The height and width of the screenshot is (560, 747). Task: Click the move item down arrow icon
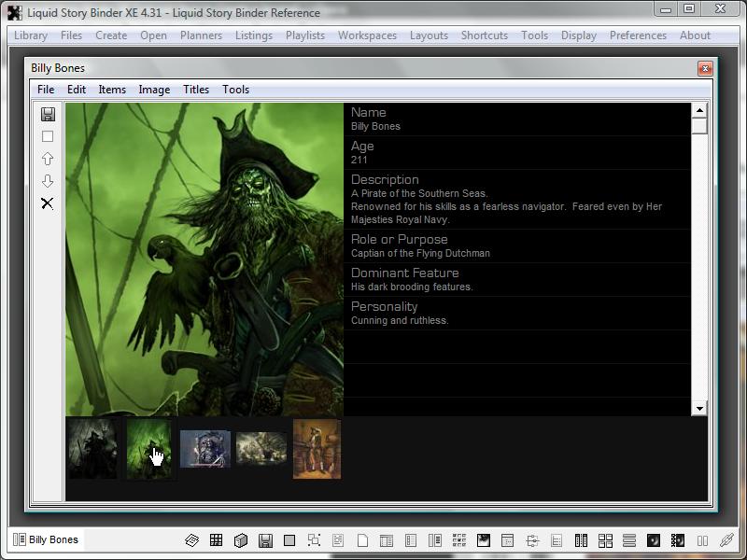click(x=48, y=181)
